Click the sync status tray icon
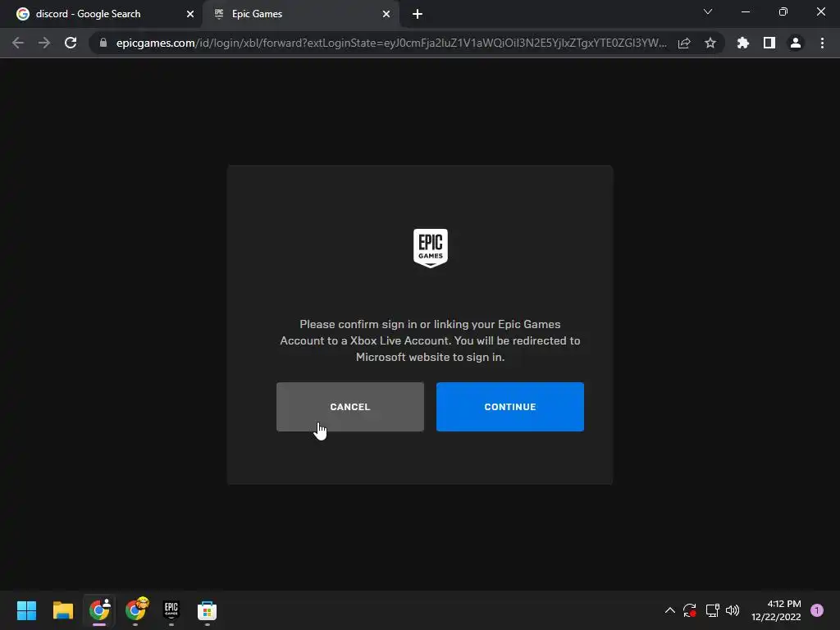840x630 pixels. coord(689,610)
